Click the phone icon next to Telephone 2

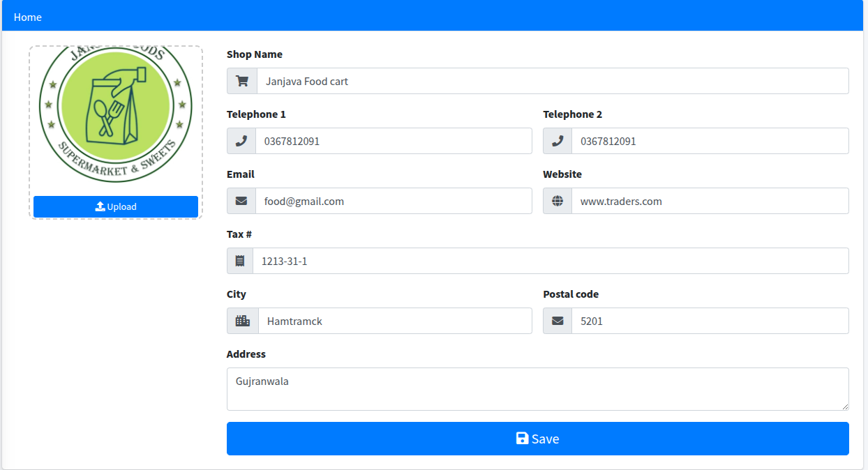[558, 141]
